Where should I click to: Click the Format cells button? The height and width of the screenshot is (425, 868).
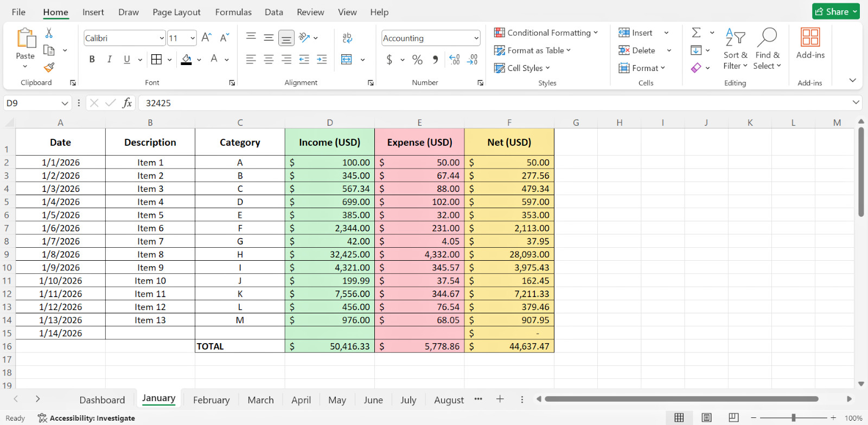click(642, 68)
